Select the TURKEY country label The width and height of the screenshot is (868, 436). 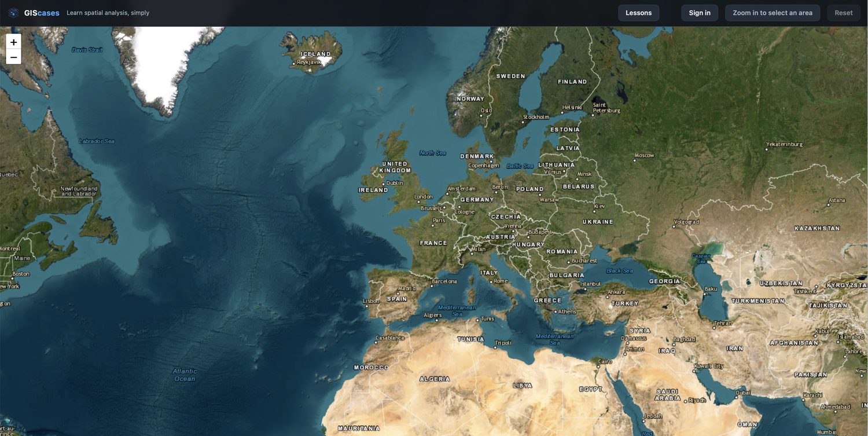(625, 303)
